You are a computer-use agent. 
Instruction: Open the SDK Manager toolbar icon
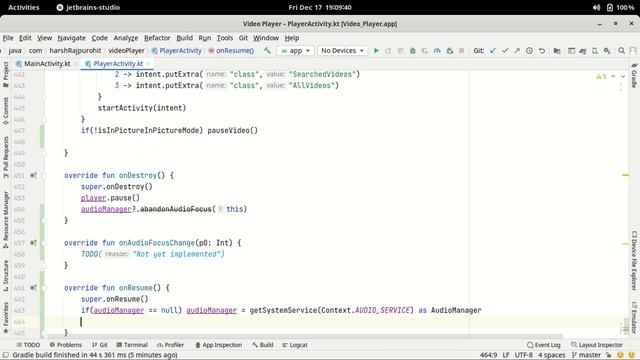[x=607, y=51]
